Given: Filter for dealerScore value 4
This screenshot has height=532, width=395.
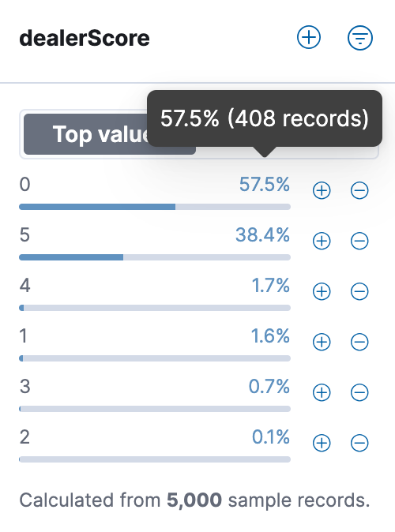Looking at the screenshot, I should (322, 291).
